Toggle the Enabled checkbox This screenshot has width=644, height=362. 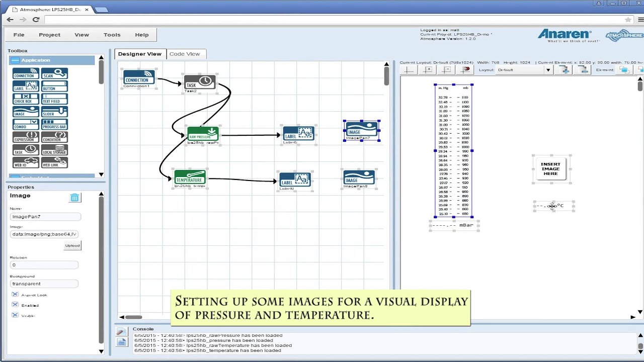[15, 305]
